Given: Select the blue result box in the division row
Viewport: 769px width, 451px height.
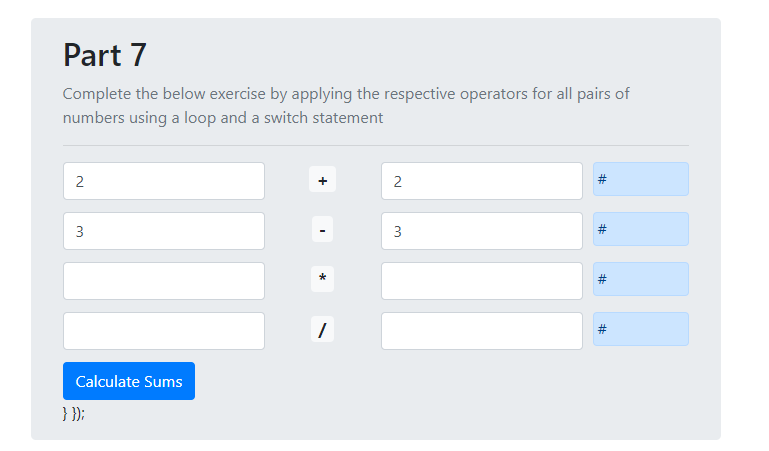Looking at the screenshot, I should [x=640, y=329].
